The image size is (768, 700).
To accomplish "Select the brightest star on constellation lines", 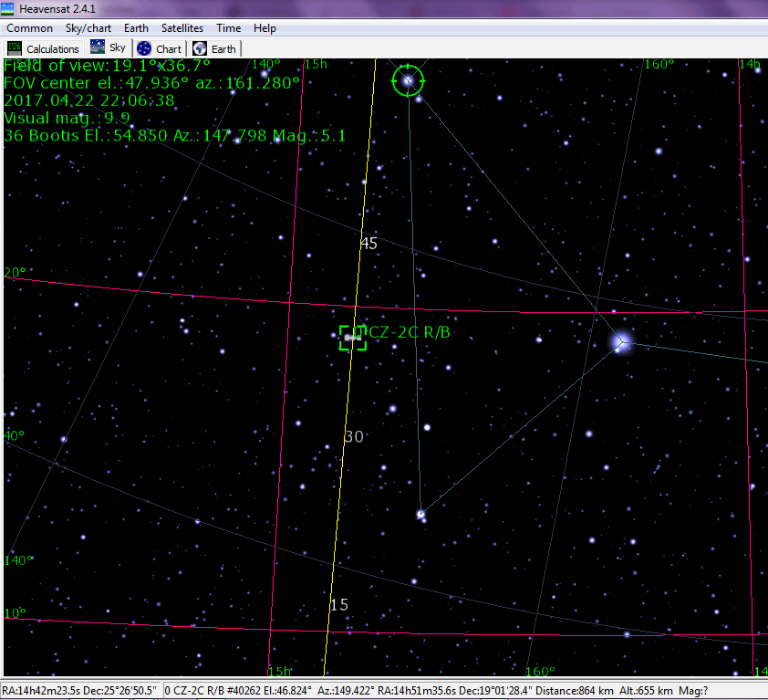I will tap(621, 342).
